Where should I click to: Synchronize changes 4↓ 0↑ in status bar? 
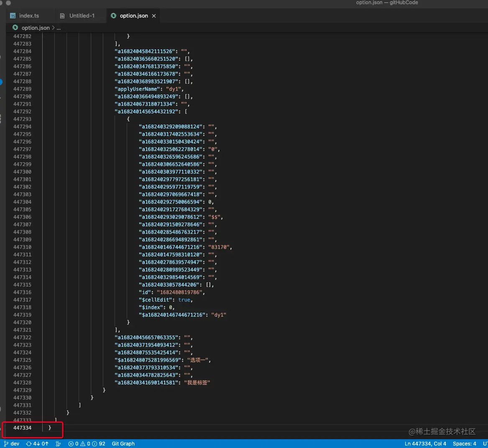(37, 444)
